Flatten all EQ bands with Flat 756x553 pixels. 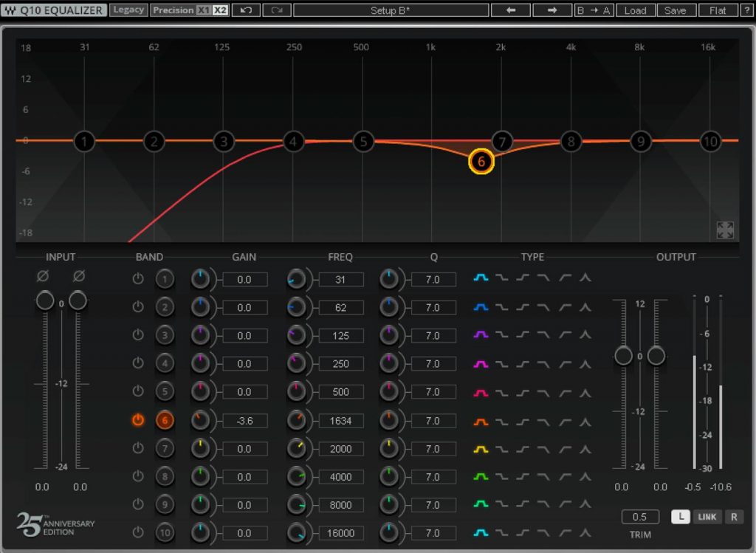(x=717, y=10)
